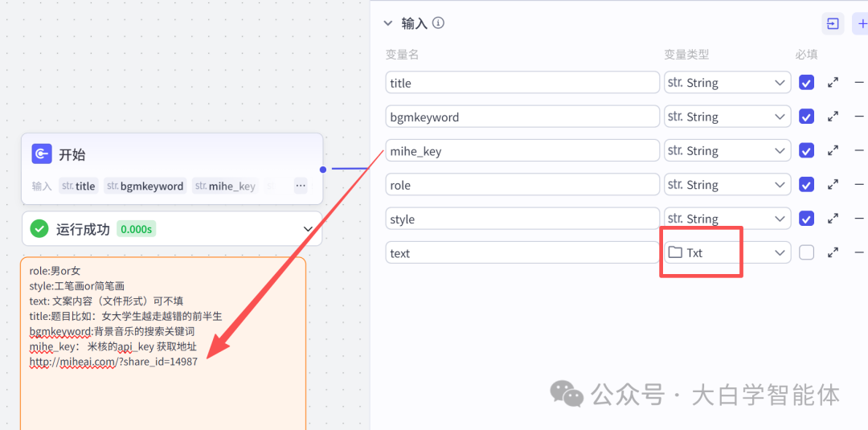Click the note line starting 'title:题目比如'
The image size is (868, 430).
125,316
